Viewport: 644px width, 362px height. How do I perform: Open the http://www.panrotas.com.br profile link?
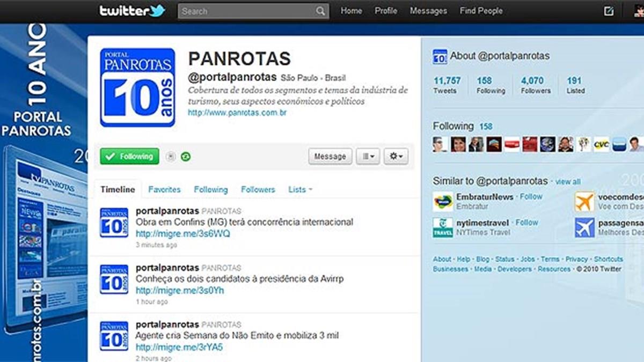pyautogui.click(x=237, y=113)
